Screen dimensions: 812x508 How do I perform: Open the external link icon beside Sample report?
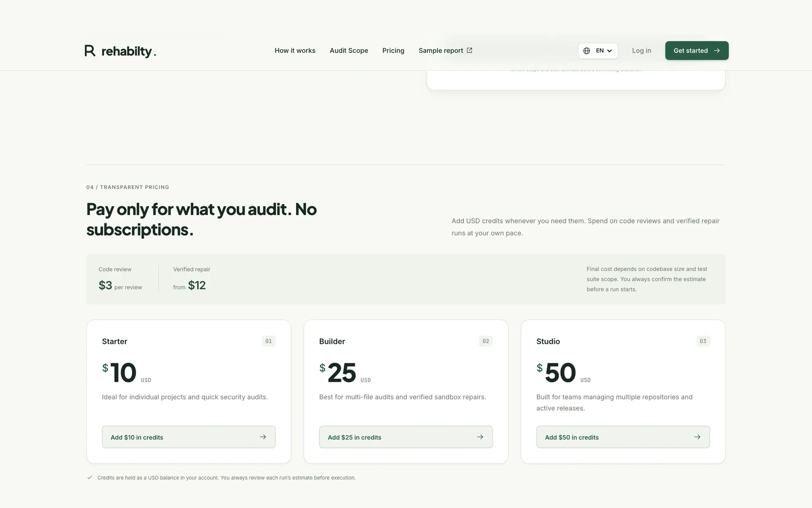469,50
